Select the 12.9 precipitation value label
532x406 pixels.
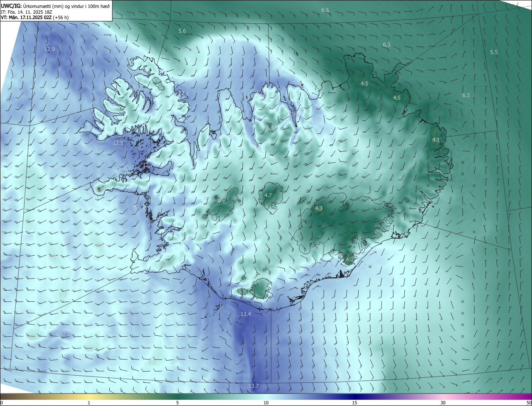[49, 49]
